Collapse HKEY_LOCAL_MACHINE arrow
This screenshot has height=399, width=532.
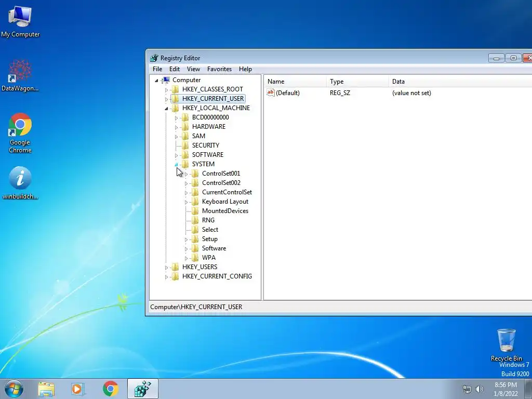(166, 109)
